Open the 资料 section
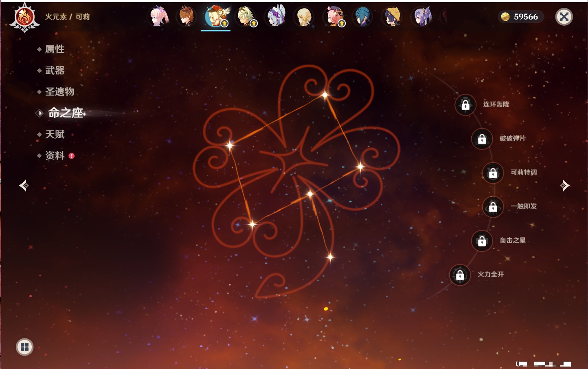The width and height of the screenshot is (588, 369). click(x=55, y=155)
